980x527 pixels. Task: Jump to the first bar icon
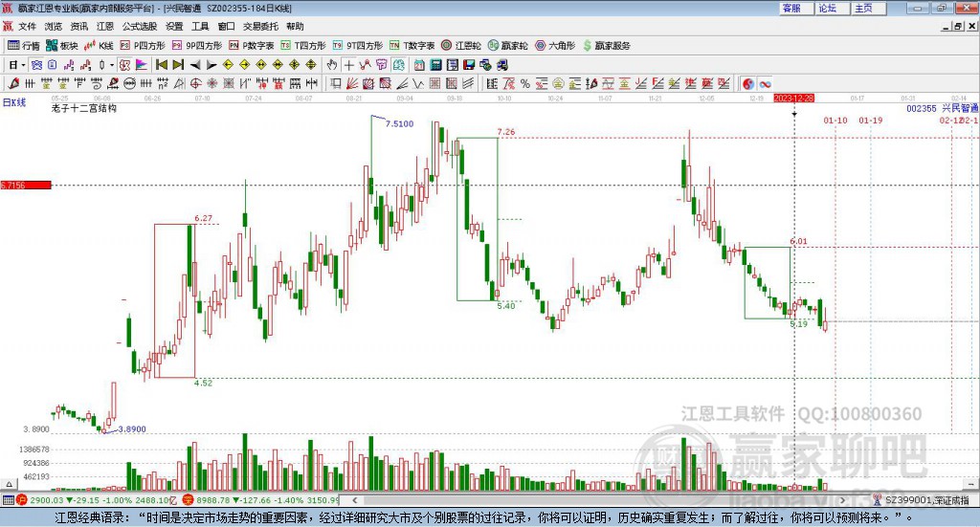point(161,65)
